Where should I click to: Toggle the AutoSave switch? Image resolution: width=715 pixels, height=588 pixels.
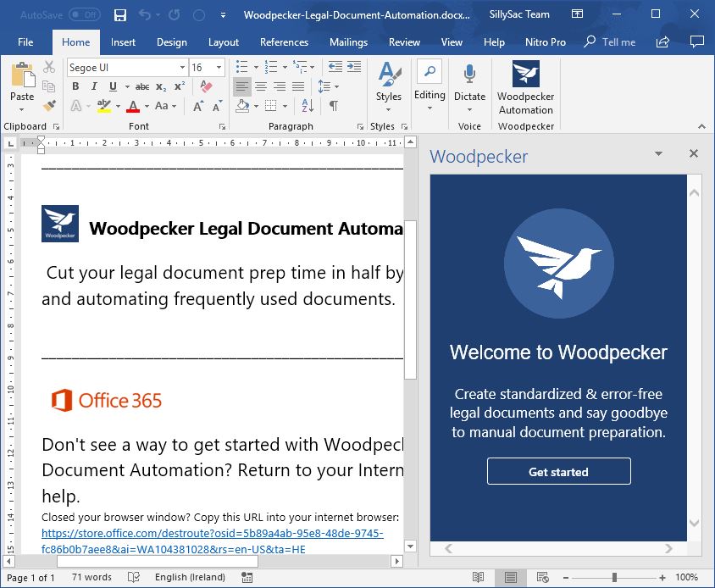(84, 15)
